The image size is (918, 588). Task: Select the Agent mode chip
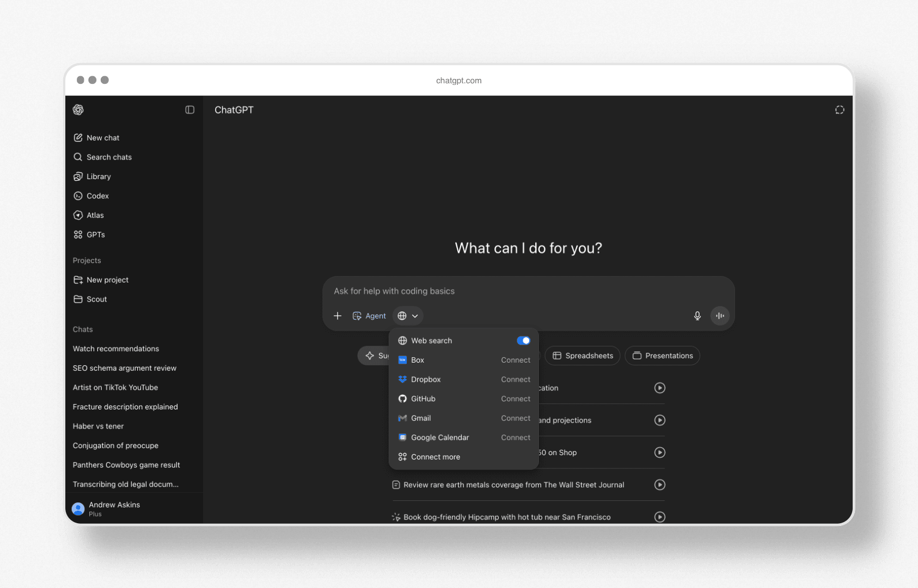[x=369, y=316]
